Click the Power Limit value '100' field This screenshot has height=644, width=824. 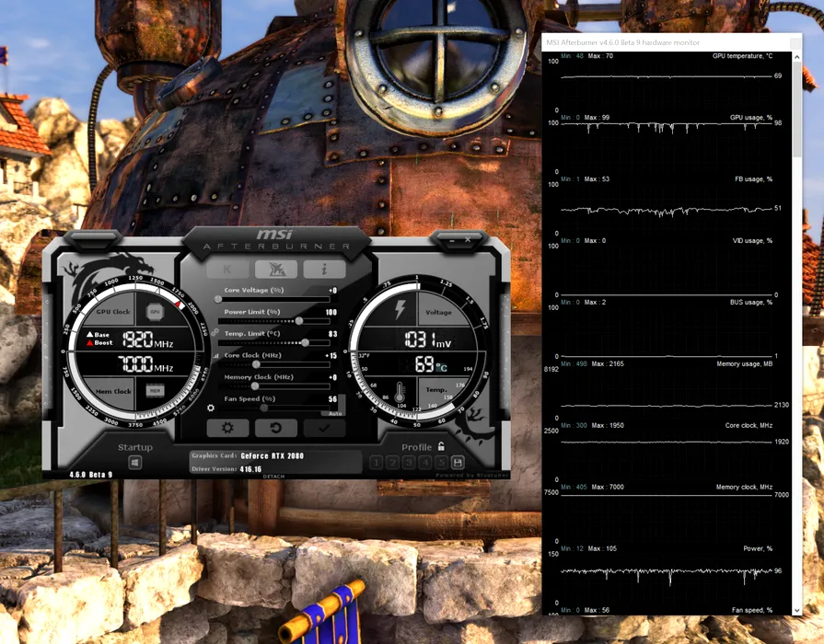point(331,312)
